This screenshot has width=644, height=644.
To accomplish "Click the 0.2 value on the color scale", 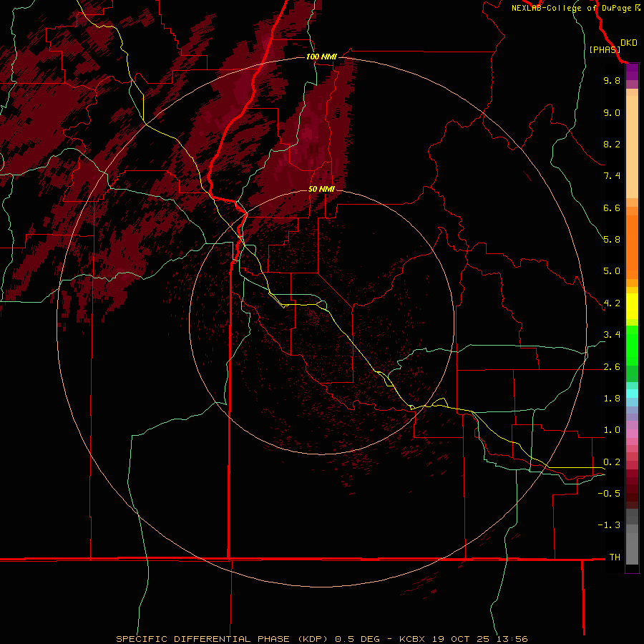I will click(612, 462).
